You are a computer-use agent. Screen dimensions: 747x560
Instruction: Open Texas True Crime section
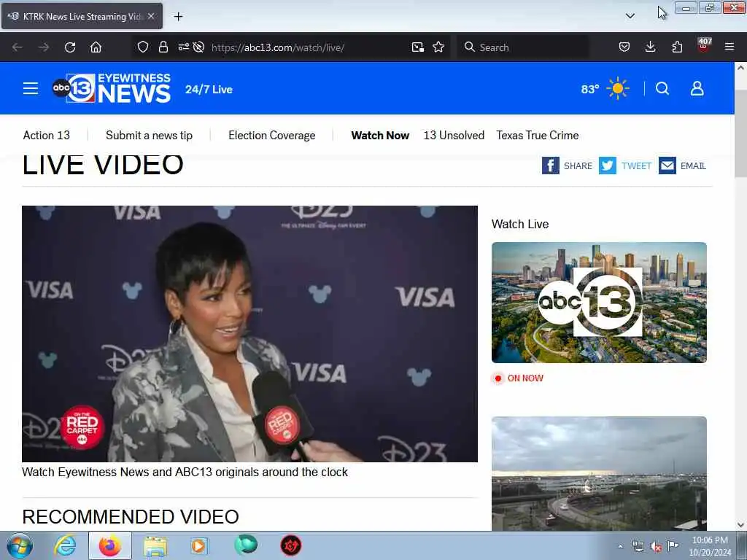point(538,136)
